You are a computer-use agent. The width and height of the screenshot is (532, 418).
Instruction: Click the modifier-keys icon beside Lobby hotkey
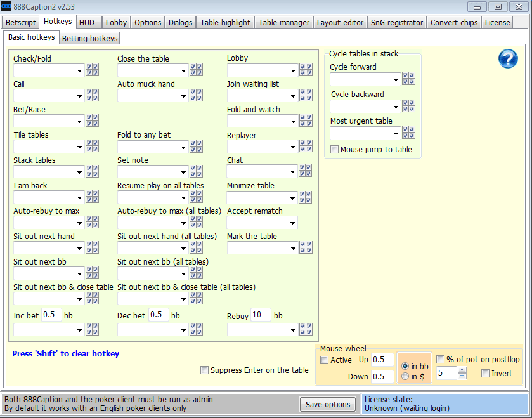click(306, 70)
